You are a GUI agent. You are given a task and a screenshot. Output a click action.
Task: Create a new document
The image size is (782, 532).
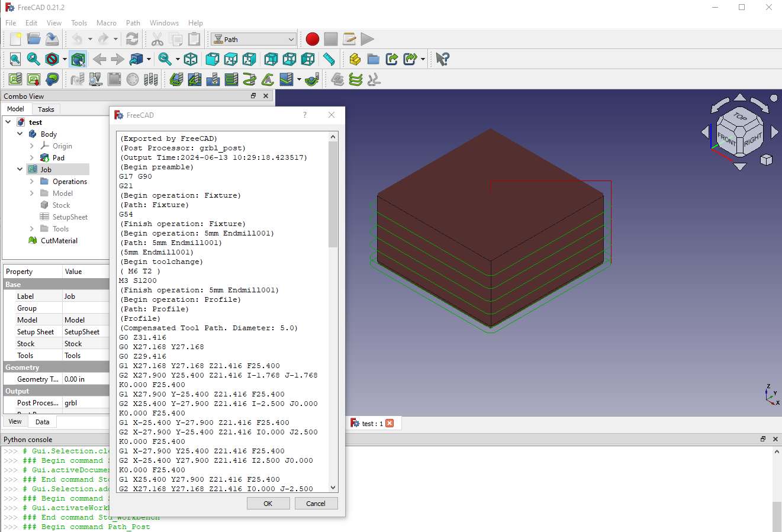(15, 39)
